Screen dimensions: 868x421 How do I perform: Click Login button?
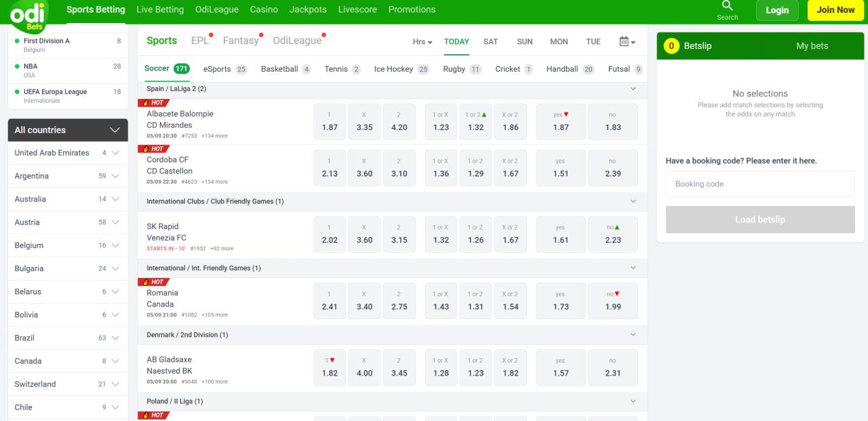point(777,10)
